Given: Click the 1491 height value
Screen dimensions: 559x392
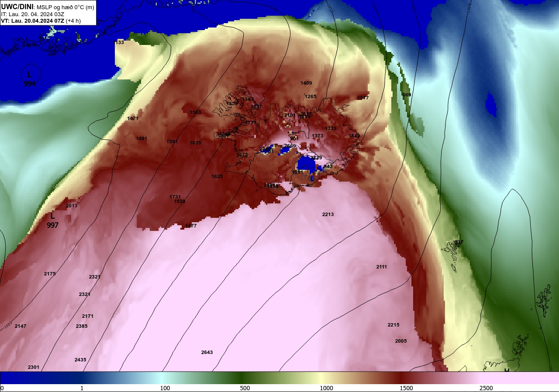Looking at the screenshot, I should (141, 138).
